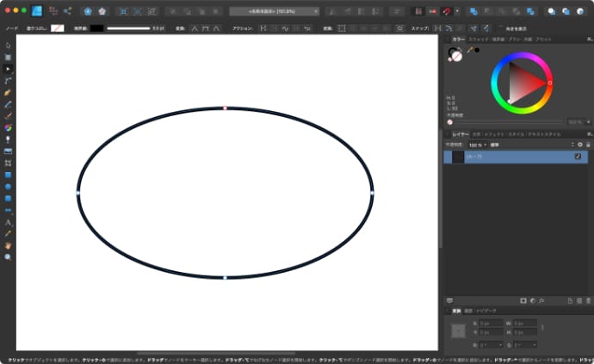This screenshot has height=364, width=594.
Task: Click the black stroke color swatch
Action: coord(96,28)
